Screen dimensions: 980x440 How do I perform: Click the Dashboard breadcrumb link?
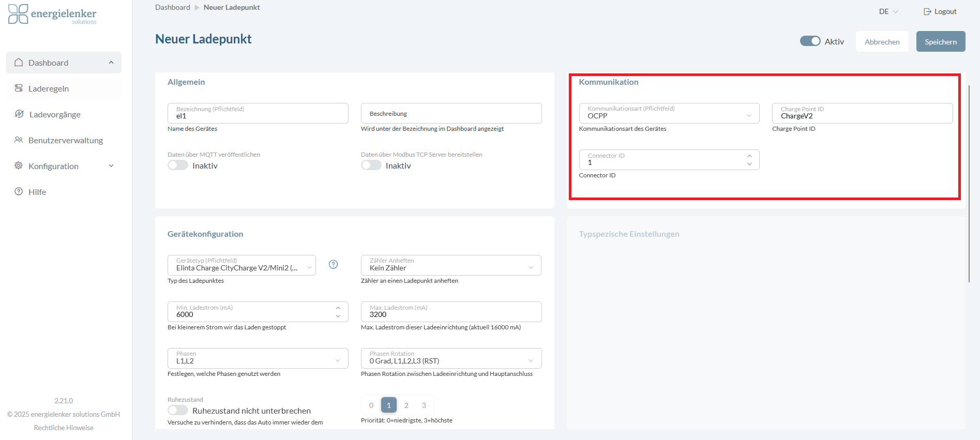click(x=173, y=7)
